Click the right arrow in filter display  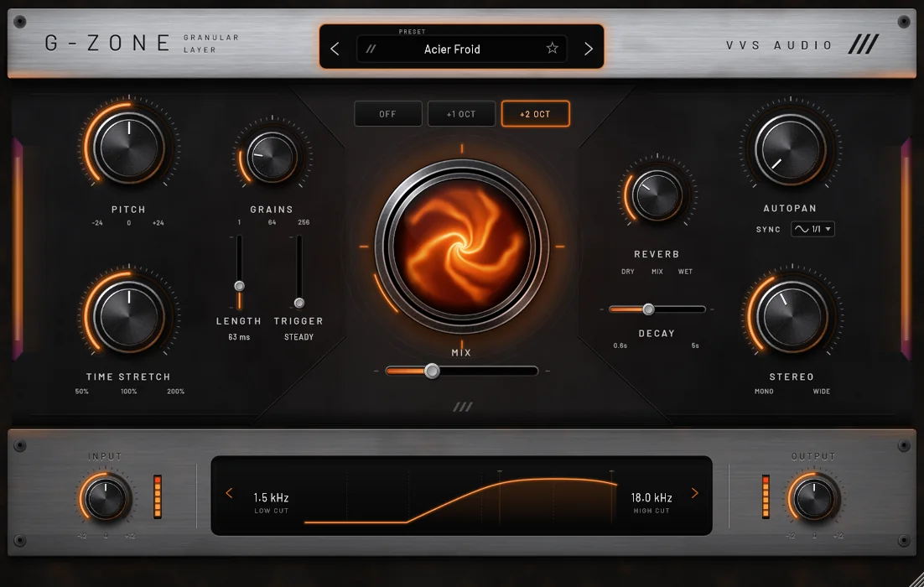[695, 493]
